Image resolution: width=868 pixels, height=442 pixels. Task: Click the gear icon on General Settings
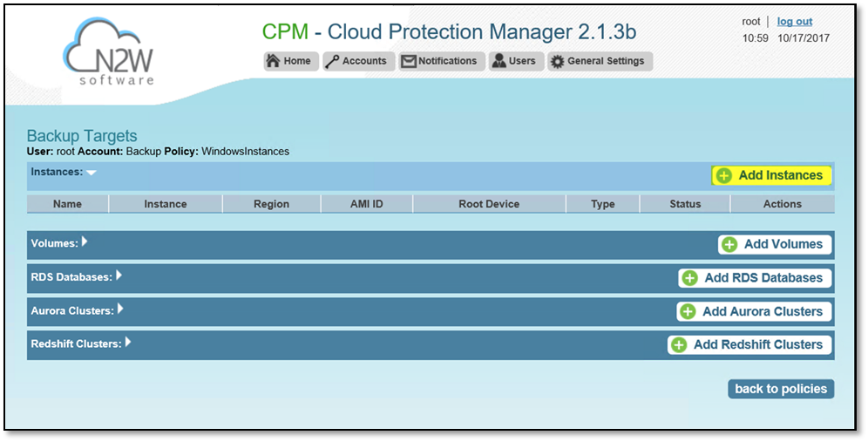[558, 62]
